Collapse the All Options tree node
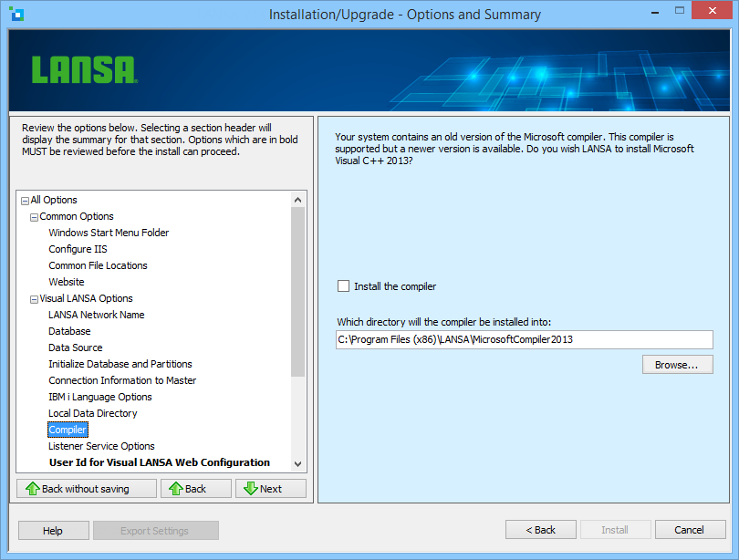 point(25,202)
